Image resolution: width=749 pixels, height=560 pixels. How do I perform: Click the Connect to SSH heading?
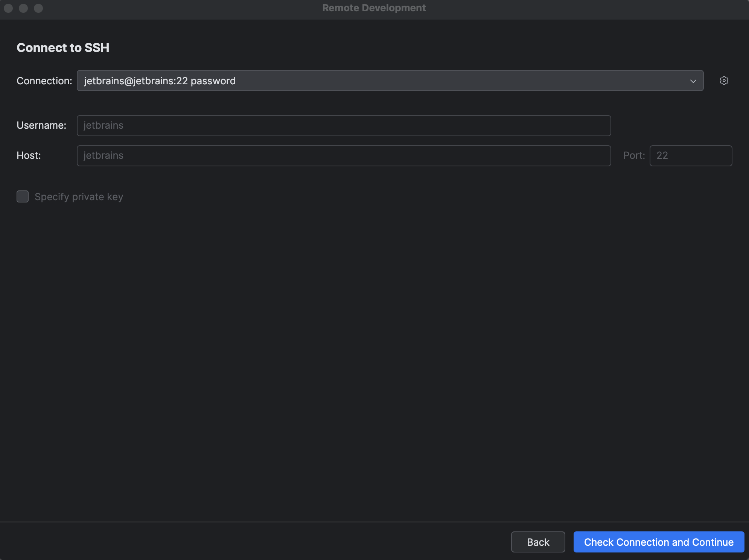pyautogui.click(x=63, y=47)
